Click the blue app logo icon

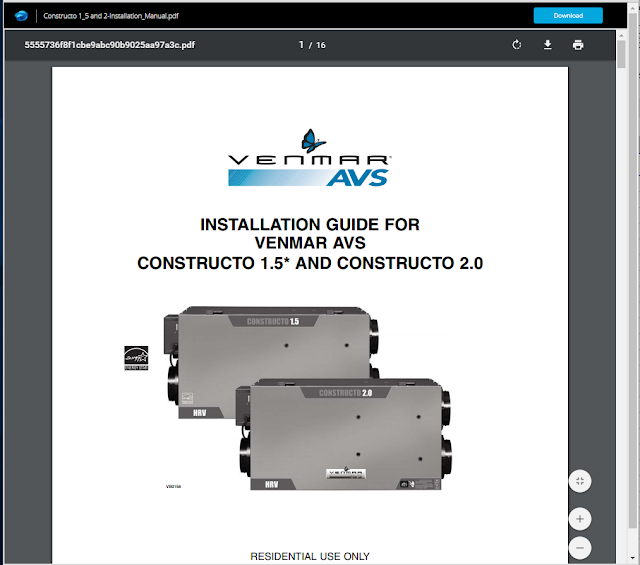pos(21,16)
